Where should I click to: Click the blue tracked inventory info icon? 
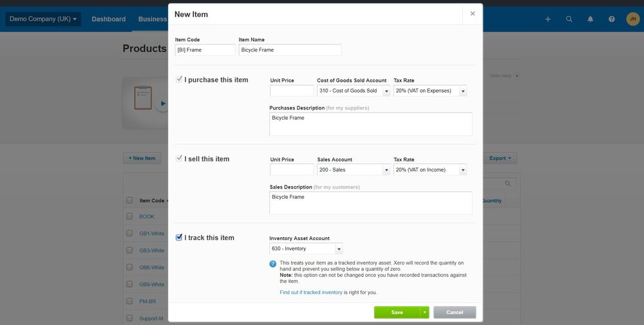click(272, 264)
